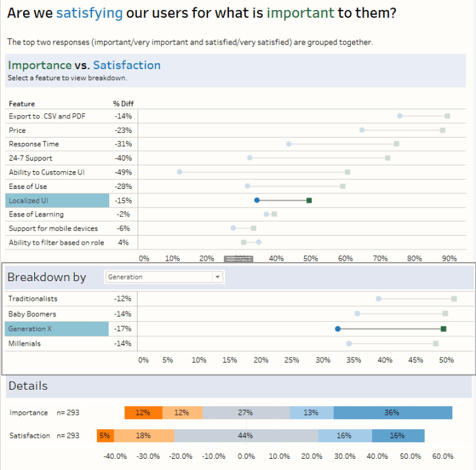Choose the Traditionalists breakdown row
Image resolution: width=476 pixels, height=470 pixels.
(33, 299)
